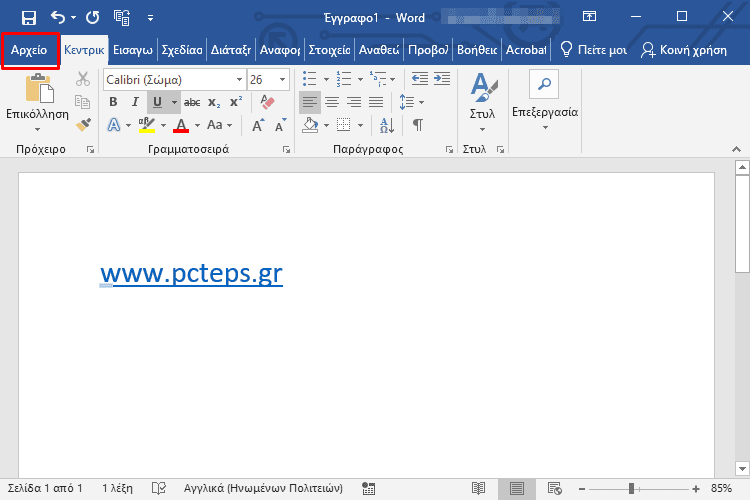Click word count 1 λέξη
750x500 pixels.
click(117, 489)
